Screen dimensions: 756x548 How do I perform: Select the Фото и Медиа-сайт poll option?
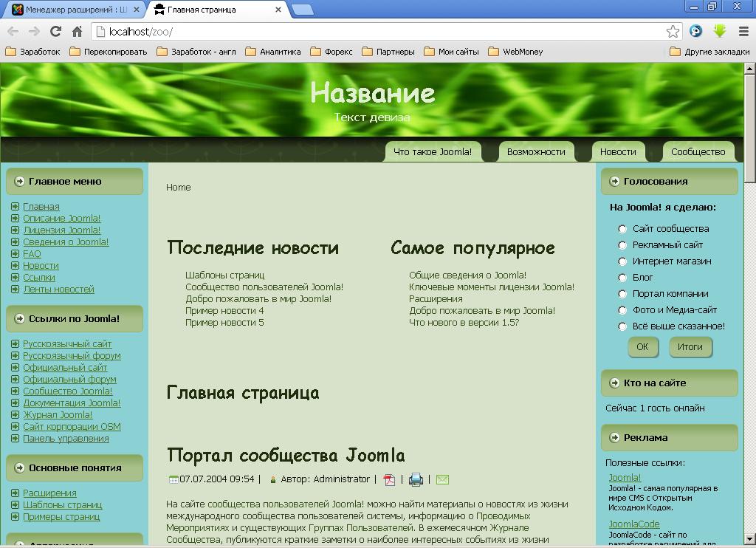(622, 310)
